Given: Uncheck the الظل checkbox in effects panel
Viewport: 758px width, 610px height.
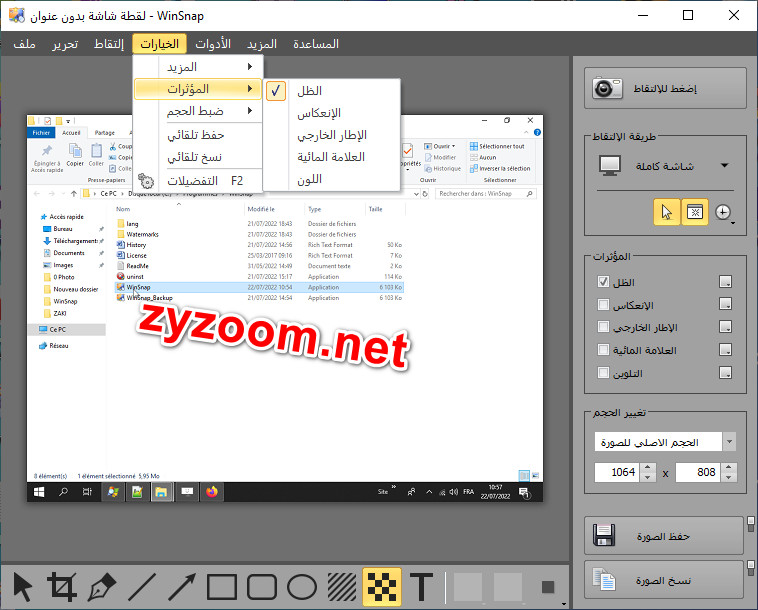Looking at the screenshot, I should (x=603, y=281).
